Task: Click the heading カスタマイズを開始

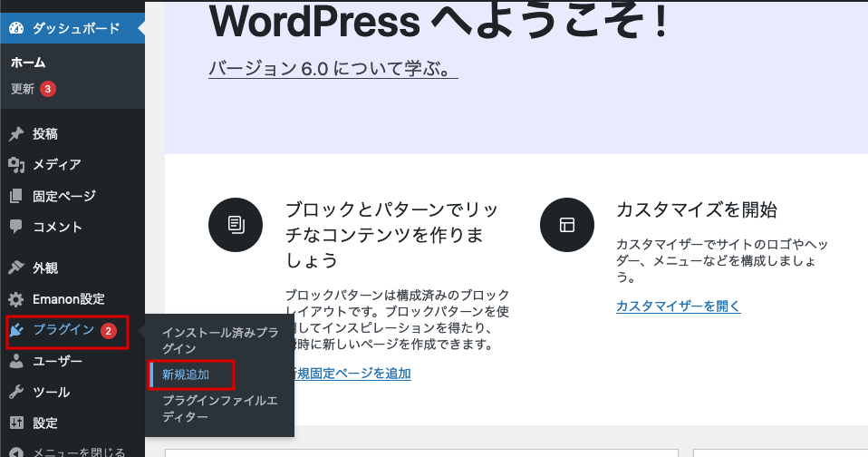Action: pos(697,210)
